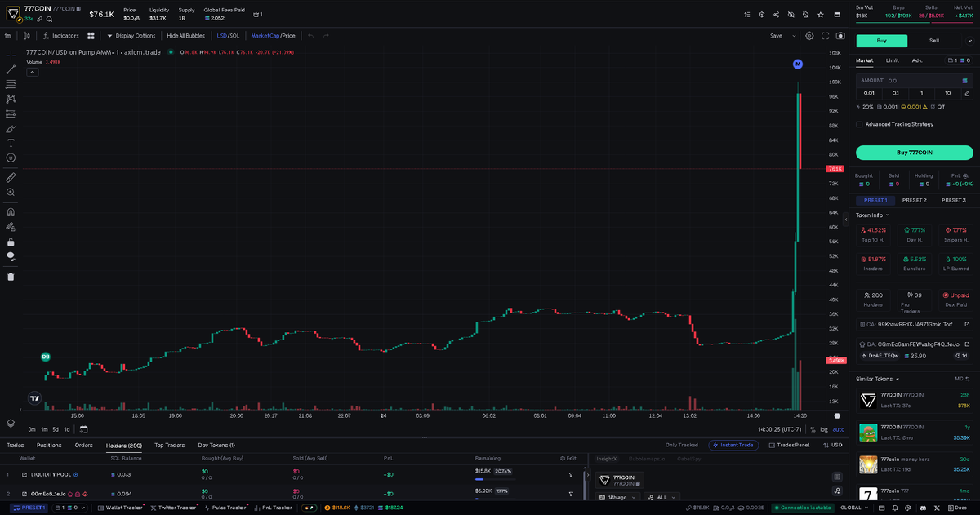Take a chart snapshot with camera icon

pos(840,36)
